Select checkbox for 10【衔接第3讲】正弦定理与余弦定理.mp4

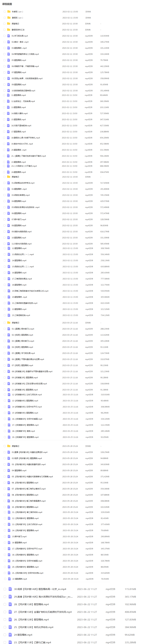click(5, 384)
